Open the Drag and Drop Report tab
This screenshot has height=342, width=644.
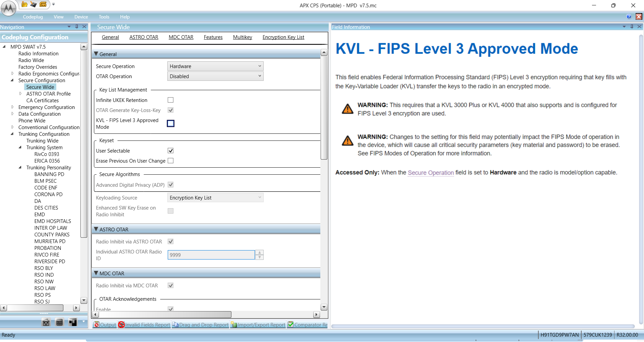201,325
